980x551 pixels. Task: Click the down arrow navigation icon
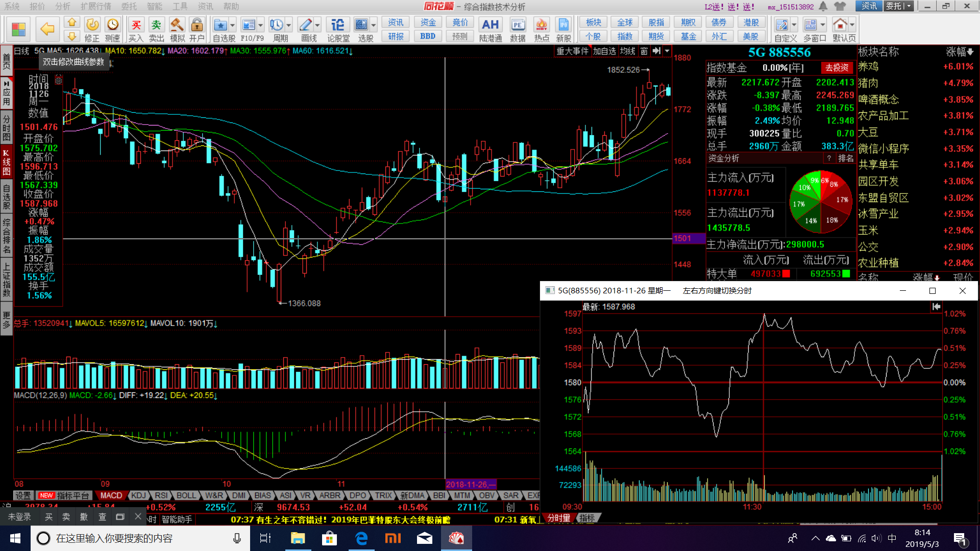pos(72,36)
